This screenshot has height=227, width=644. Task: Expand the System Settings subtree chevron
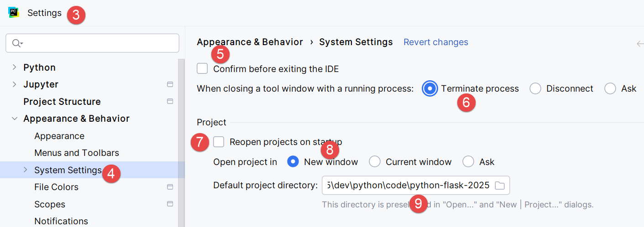[26, 170]
